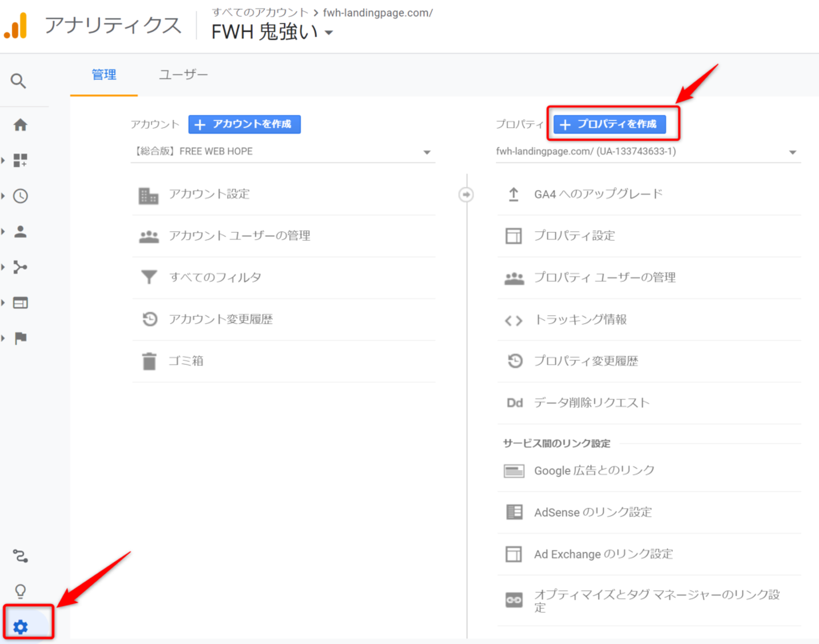This screenshot has height=644, width=819.
Task: Open プロパティ設定 text
Action: tap(574, 236)
